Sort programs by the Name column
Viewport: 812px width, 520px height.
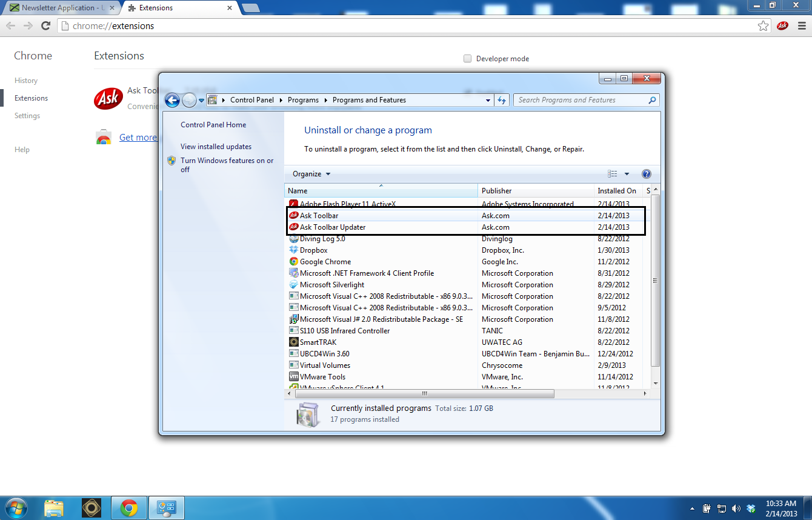(x=381, y=191)
